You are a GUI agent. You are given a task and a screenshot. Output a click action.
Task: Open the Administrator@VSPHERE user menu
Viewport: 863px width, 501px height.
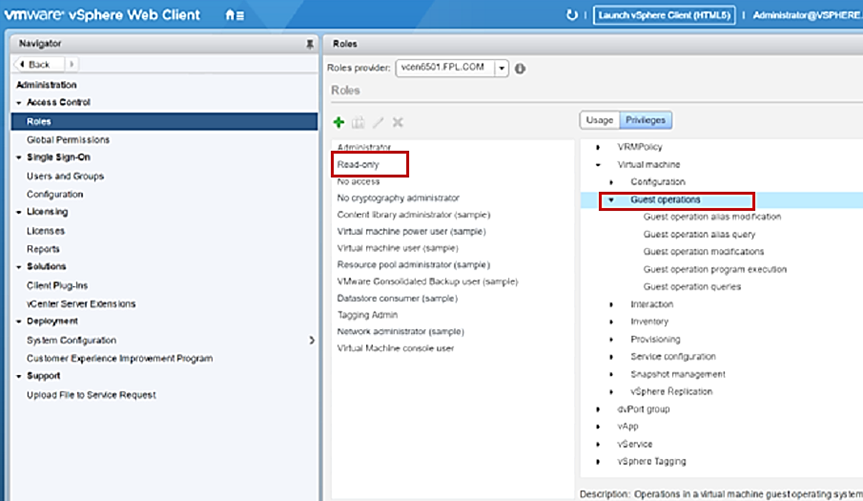tap(807, 15)
